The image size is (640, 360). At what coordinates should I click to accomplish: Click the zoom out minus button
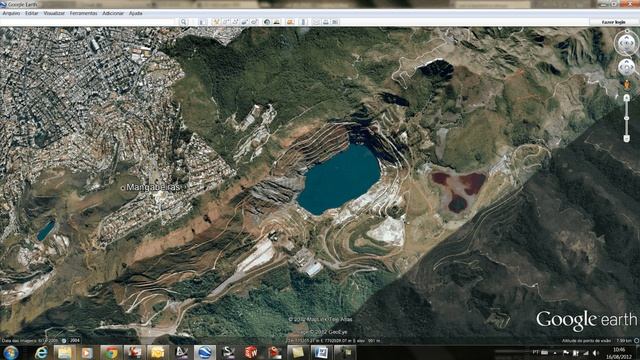point(627,139)
